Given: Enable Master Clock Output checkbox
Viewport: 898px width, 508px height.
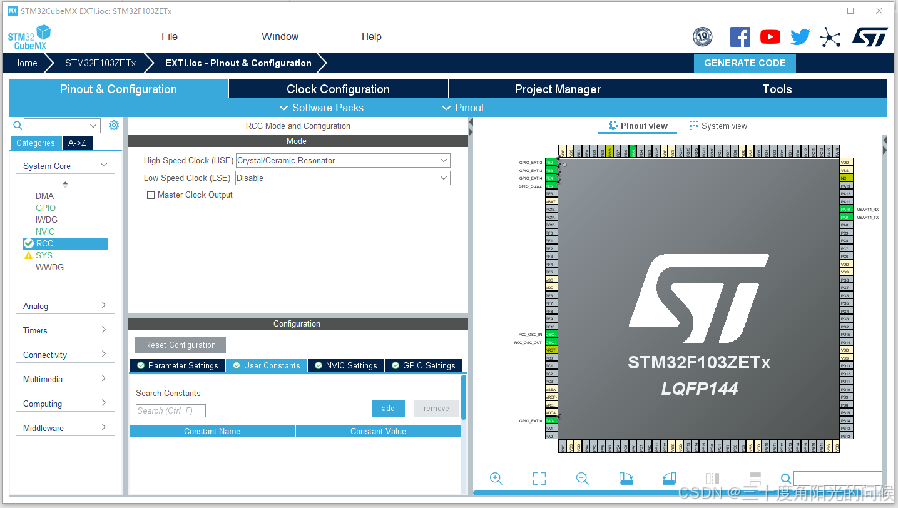Looking at the screenshot, I should pos(151,195).
